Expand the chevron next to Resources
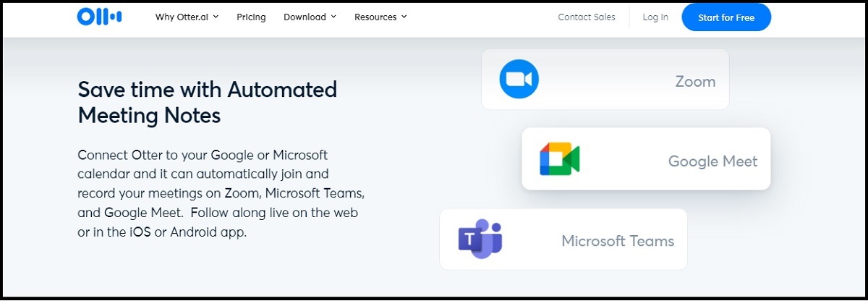This screenshot has width=868, height=301. (x=404, y=17)
